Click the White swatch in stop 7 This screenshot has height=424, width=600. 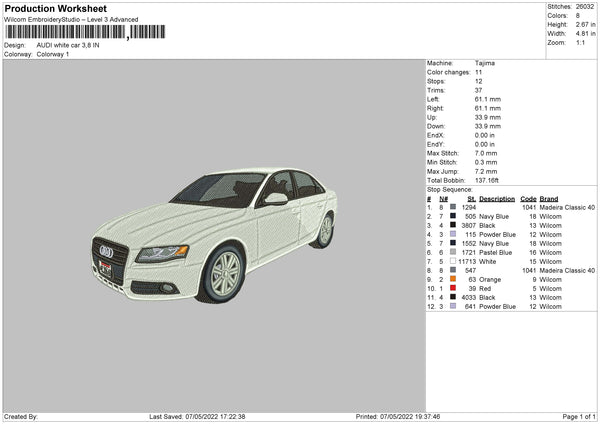click(452, 261)
